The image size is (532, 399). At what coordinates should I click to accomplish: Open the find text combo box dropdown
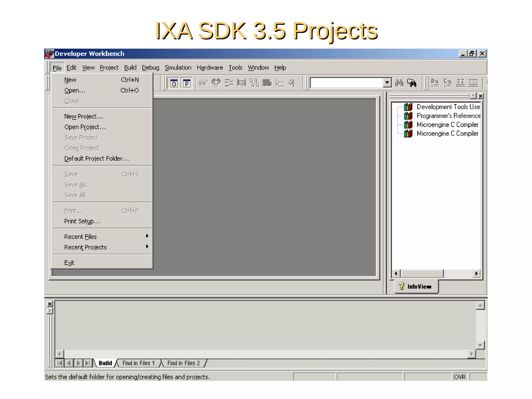pos(387,83)
